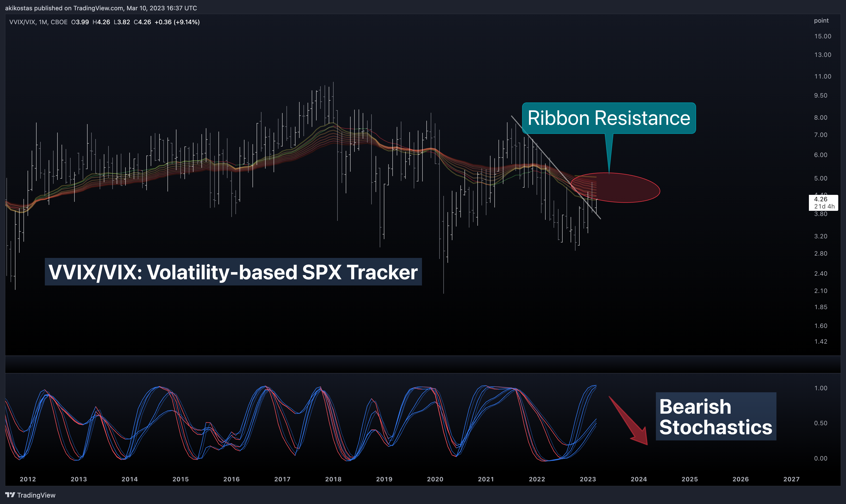The image size is (846, 504).
Task: Click the 13.00 price axis label
Action: click(x=823, y=55)
